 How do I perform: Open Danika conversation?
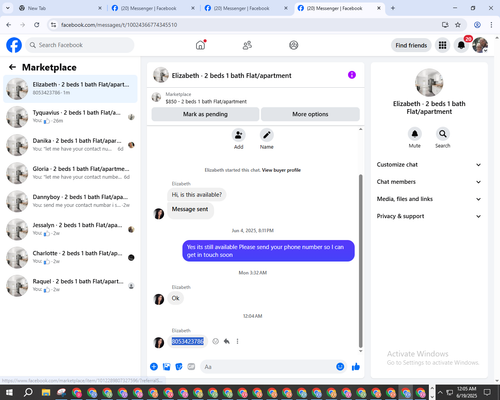[70, 145]
